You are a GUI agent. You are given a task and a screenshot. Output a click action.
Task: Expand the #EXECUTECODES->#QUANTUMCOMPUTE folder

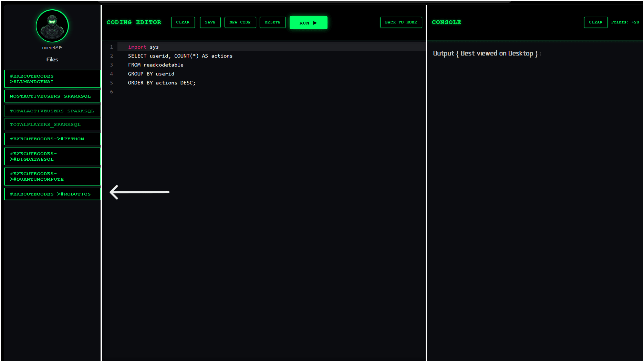tap(52, 177)
